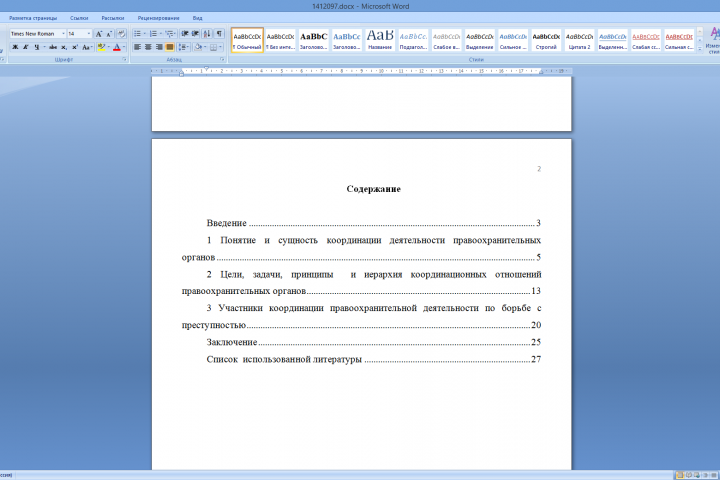Click the Change Case (Aa) button
The width and height of the screenshot is (720, 480).
pyautogui.click(x=86, y=47)
